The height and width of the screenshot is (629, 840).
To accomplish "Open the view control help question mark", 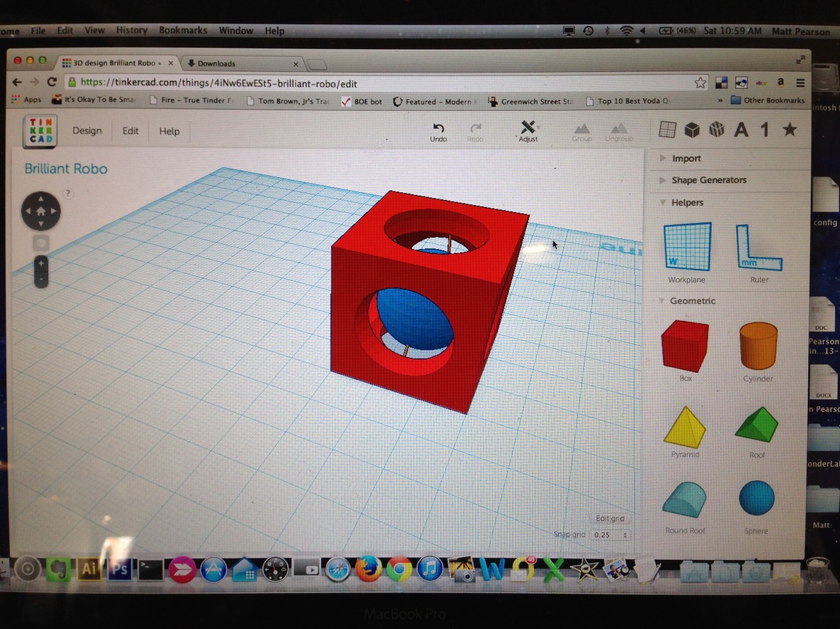I will [68, 194].
